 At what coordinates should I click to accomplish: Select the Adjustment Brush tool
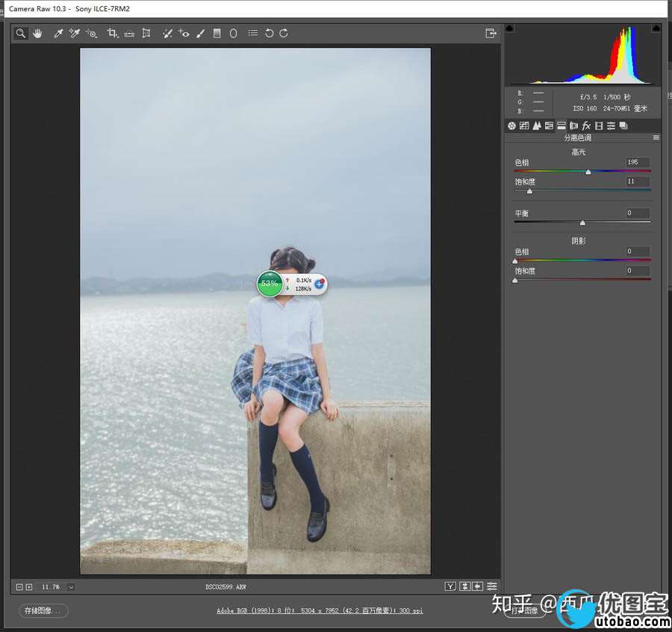coord(200,33)
